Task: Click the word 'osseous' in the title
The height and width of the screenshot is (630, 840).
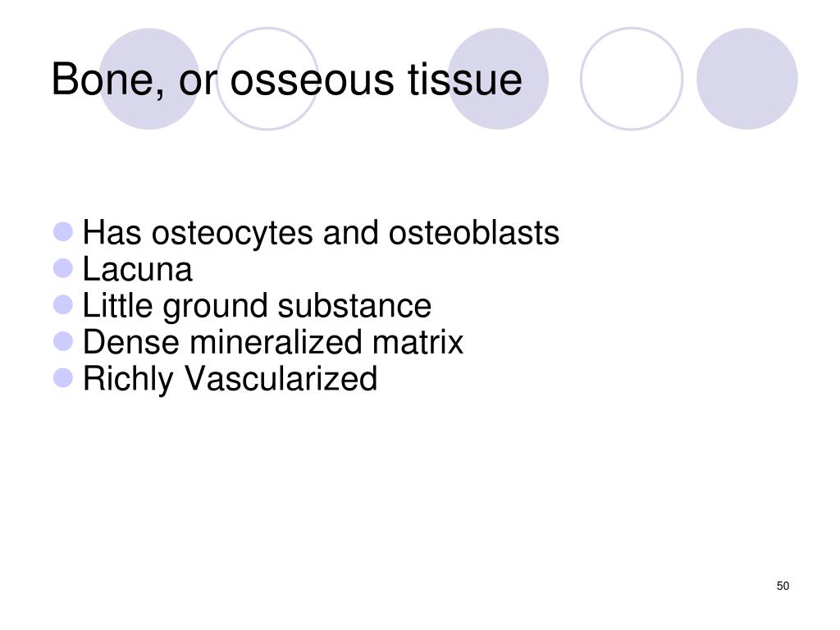Action: (314, 80)
